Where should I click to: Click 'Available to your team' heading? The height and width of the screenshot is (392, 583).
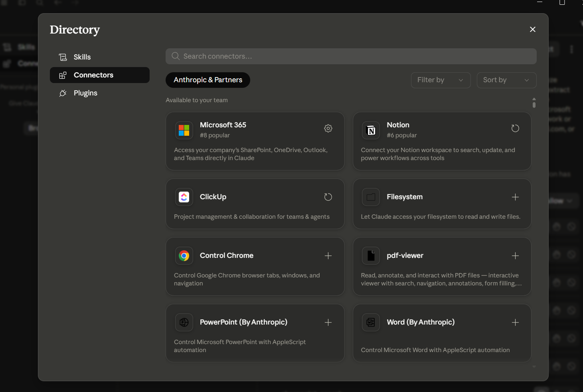coord(197,100)
